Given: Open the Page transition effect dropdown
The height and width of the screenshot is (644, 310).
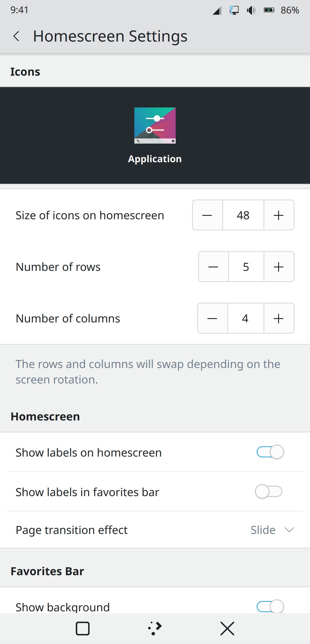Looking at the screenshot, I should (272, 530).
